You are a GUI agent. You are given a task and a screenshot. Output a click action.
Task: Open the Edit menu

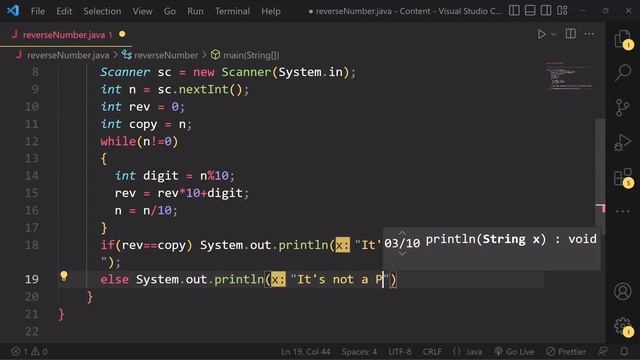pos(64,11)
